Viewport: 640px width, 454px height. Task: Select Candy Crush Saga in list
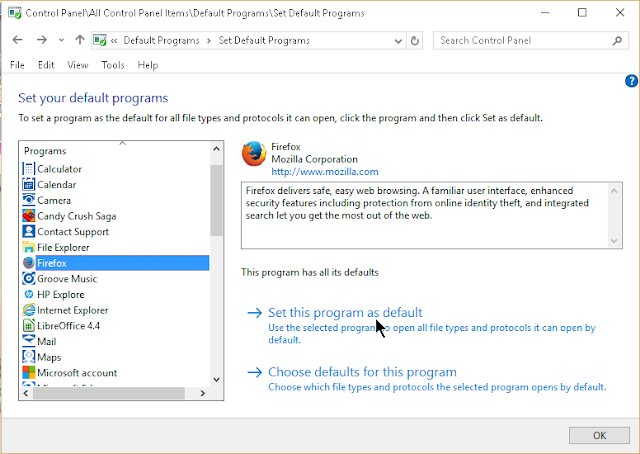[x=77, y=216]
